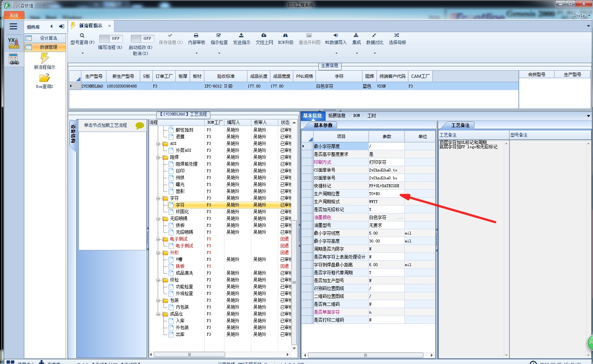Click the page icon of 终固化 node
Viewport: 593px width, 364px height.
171,212
